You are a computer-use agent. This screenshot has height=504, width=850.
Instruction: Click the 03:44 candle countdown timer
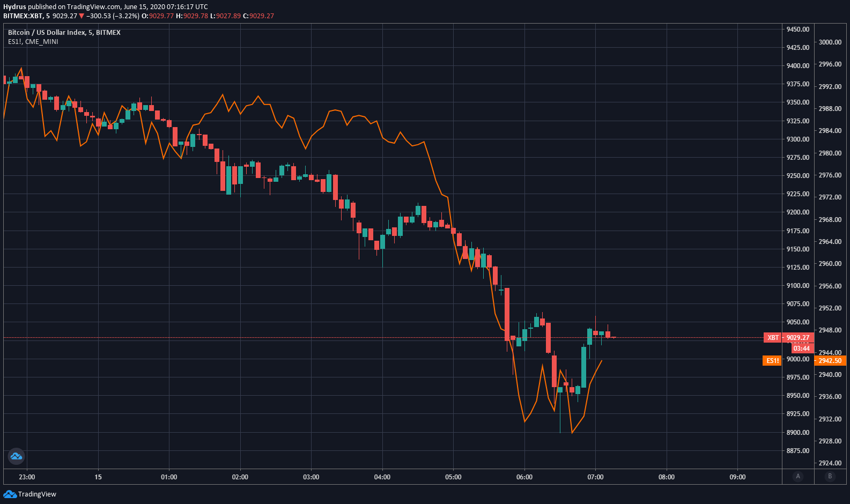[801, 349]
